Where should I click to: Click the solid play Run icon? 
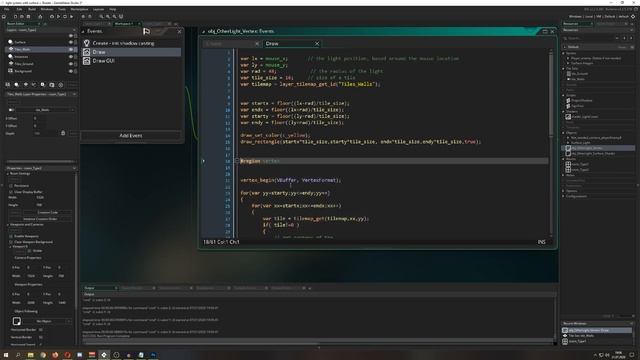(x=71, y=17)
